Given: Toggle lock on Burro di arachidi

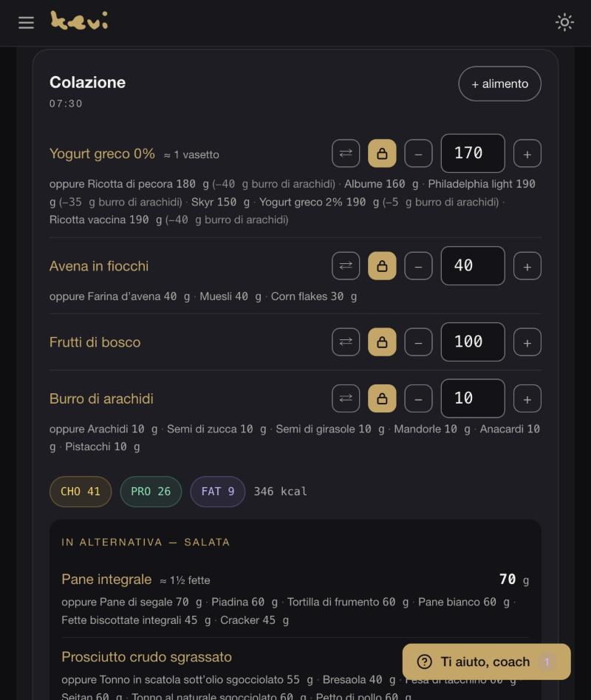Looking at the screenshot, I should [382, 398].
